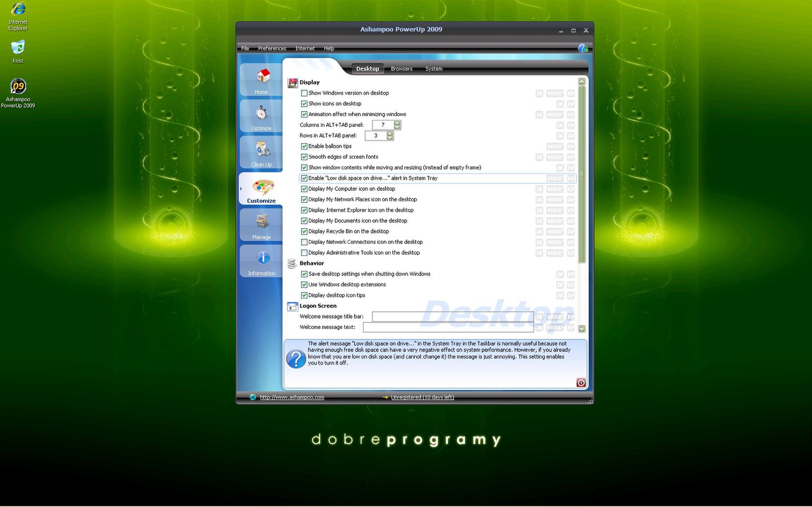Image resolution: width=812 pixels, height=507 pixels.
Task: Click the Welcome message title bar field
Action: click(453, 316)
